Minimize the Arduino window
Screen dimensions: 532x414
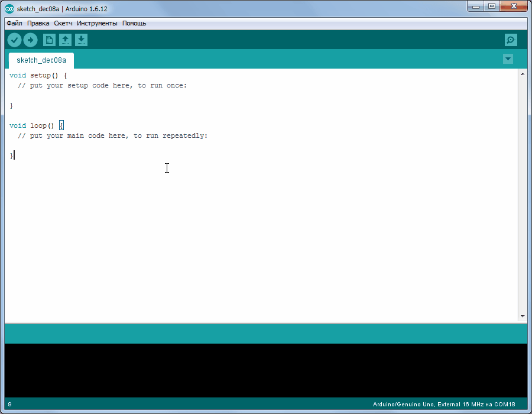point(476,7)
